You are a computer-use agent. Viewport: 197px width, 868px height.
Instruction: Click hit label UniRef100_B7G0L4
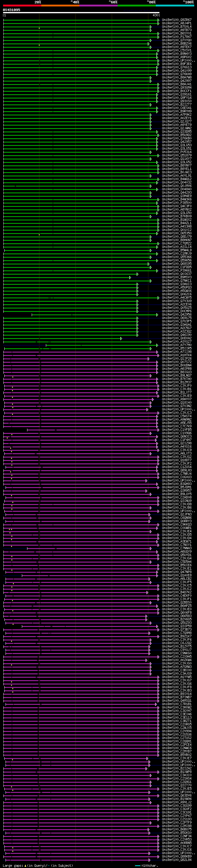177,26
